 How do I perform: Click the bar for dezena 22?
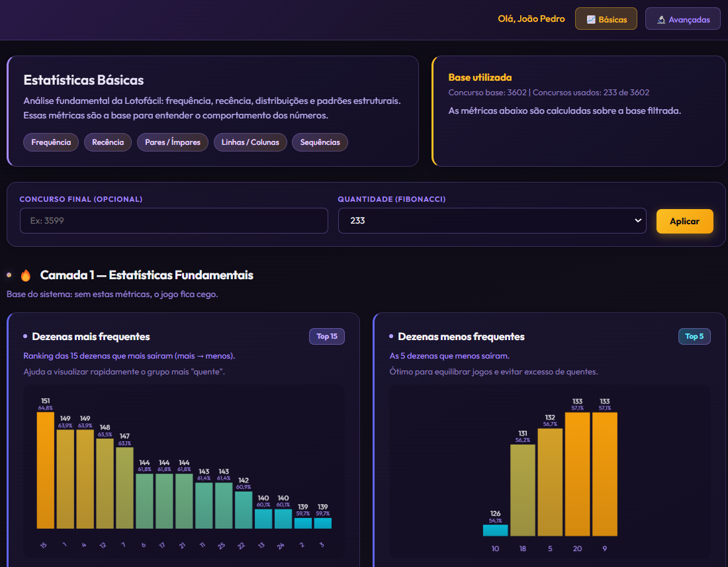click(244, 509)
